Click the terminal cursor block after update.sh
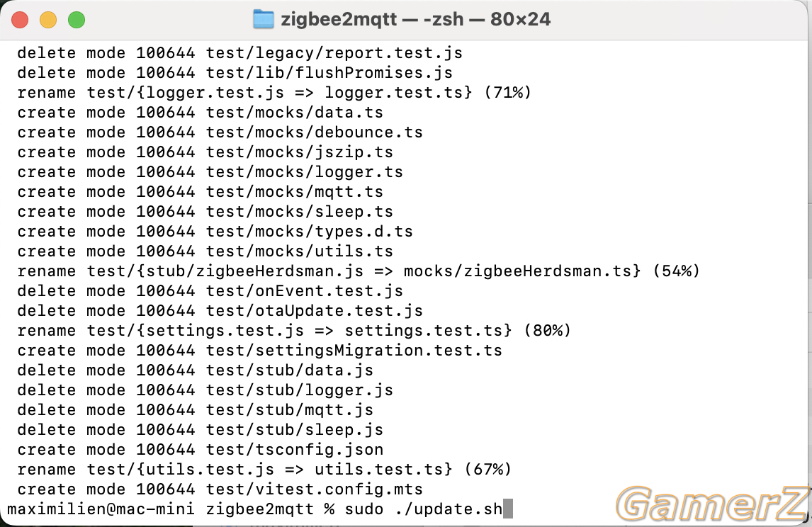 pyautogui.click(x=507, y=509)
